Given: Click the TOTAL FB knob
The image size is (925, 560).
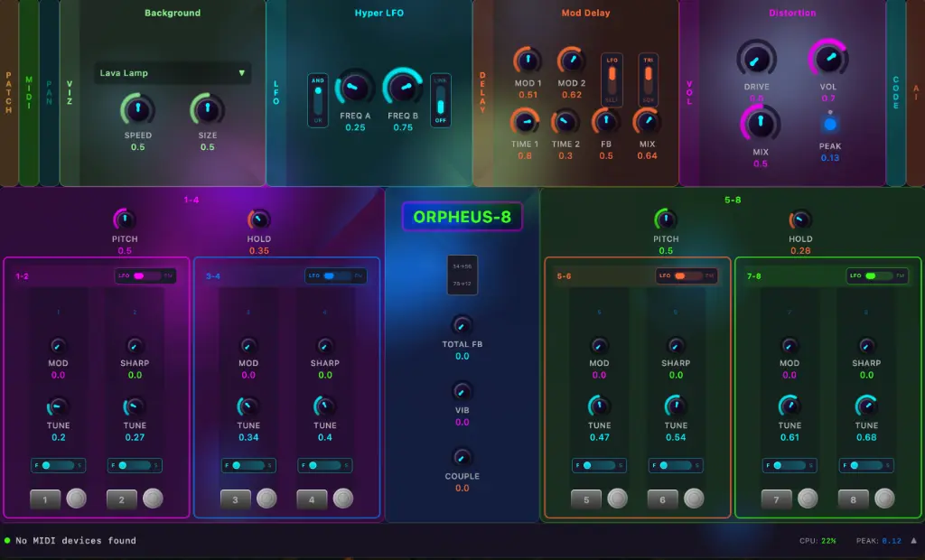Looking at the screenshot, I should 462,324.
